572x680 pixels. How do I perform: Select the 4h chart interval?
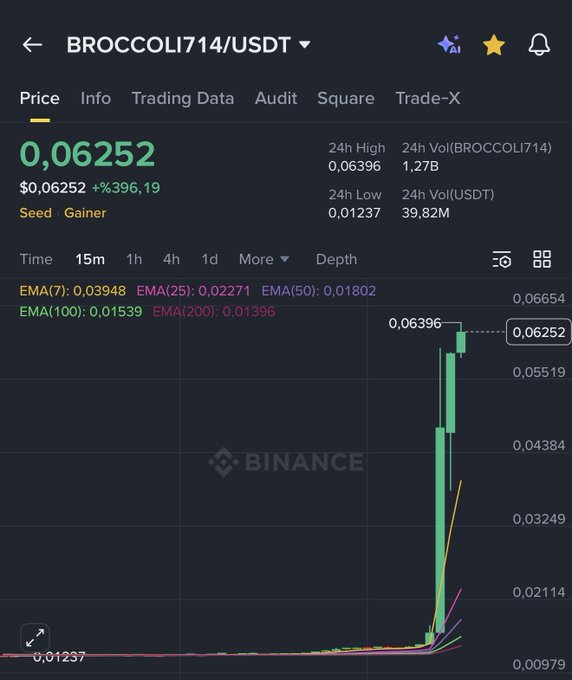[x=171, y=259]
